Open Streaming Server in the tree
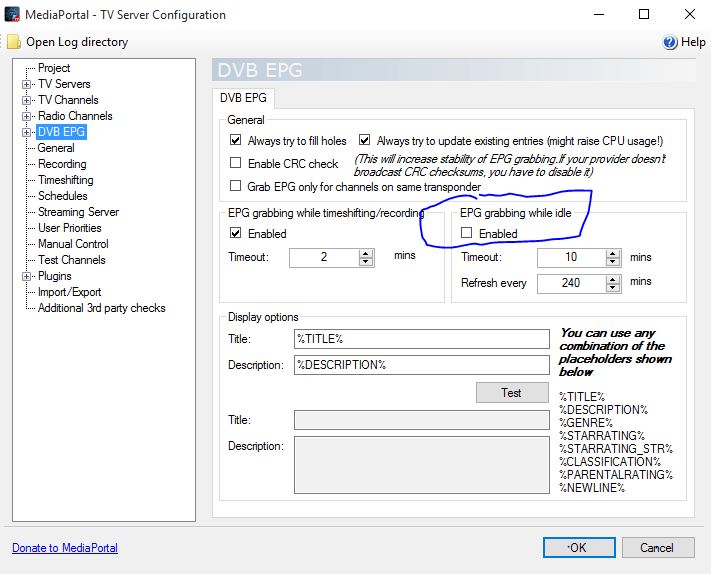711x574 pixels. tap(78, 212)
